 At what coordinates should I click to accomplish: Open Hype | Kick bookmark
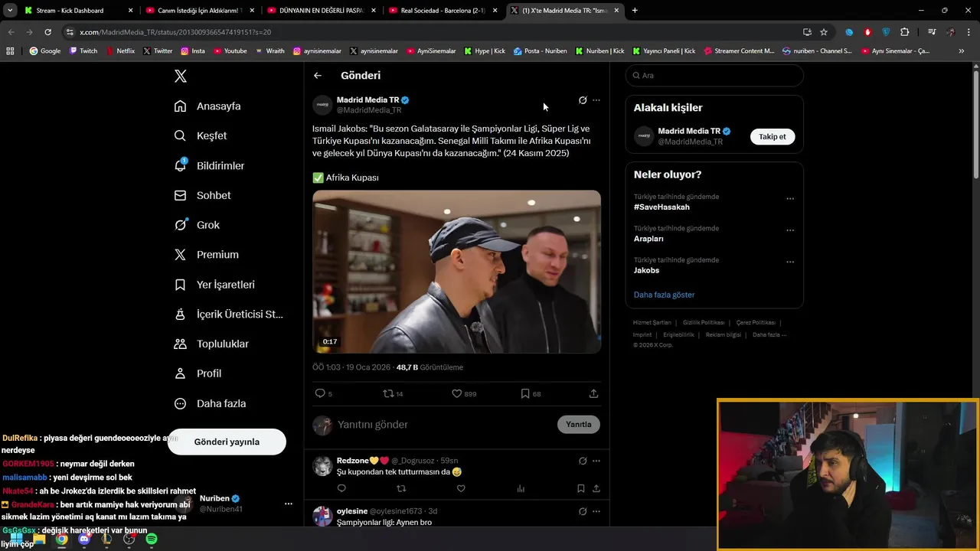point(485,51)
